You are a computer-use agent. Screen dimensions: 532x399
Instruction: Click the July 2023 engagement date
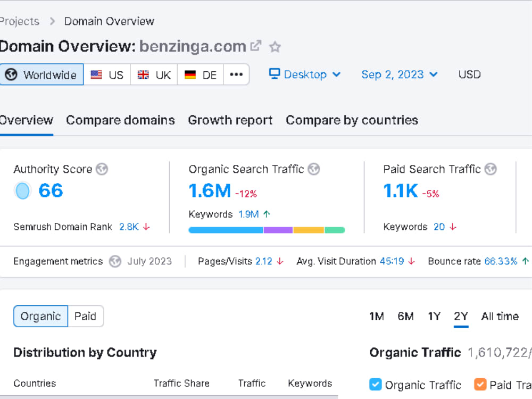click(149, 261)
